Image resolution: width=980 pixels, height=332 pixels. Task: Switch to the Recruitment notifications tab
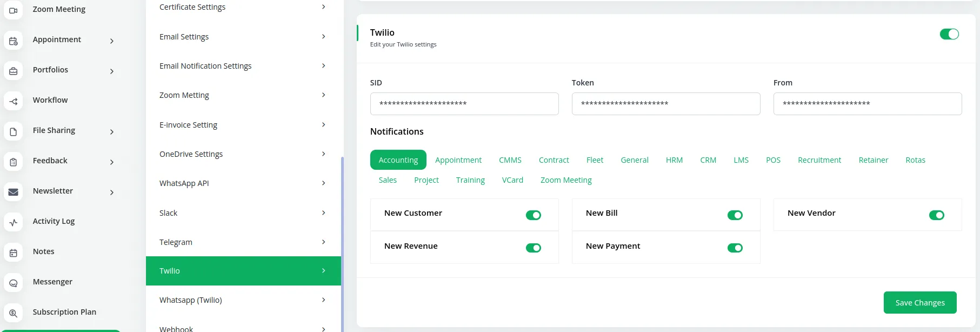pos(819,160)
